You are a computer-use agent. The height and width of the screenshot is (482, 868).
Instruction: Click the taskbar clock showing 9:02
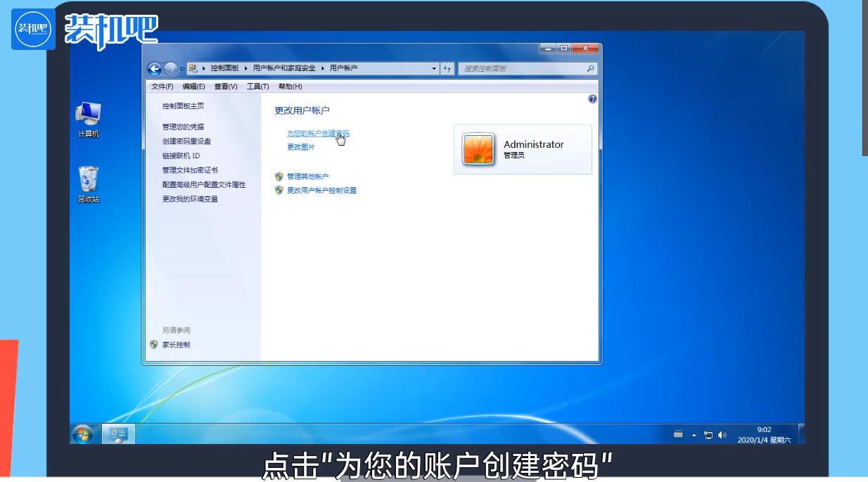coord(764,434)
